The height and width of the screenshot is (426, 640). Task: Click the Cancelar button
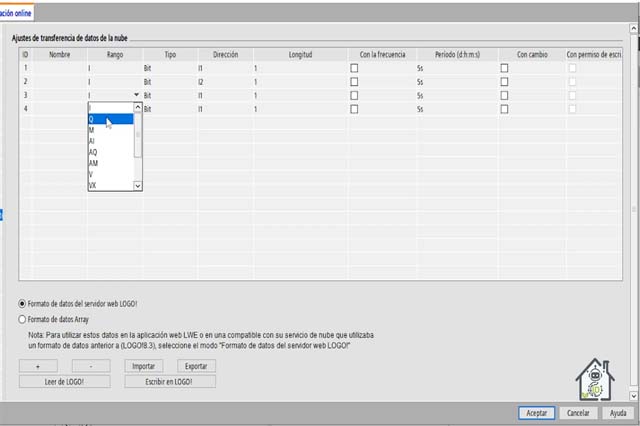(578, 412)
